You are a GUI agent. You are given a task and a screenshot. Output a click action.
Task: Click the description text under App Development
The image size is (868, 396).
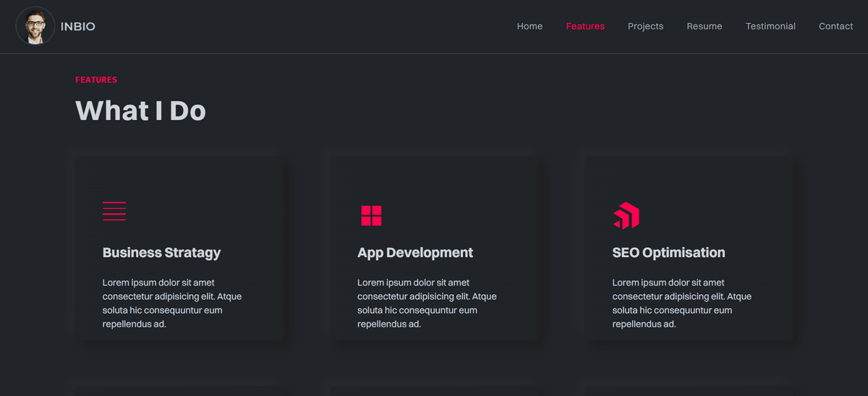(427, 304)
